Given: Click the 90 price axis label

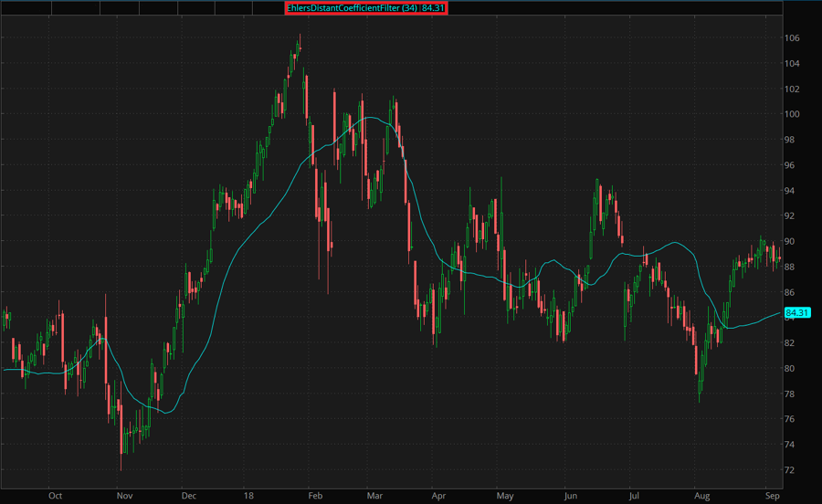Looking at the screenshot, I should tap(790, 241).
